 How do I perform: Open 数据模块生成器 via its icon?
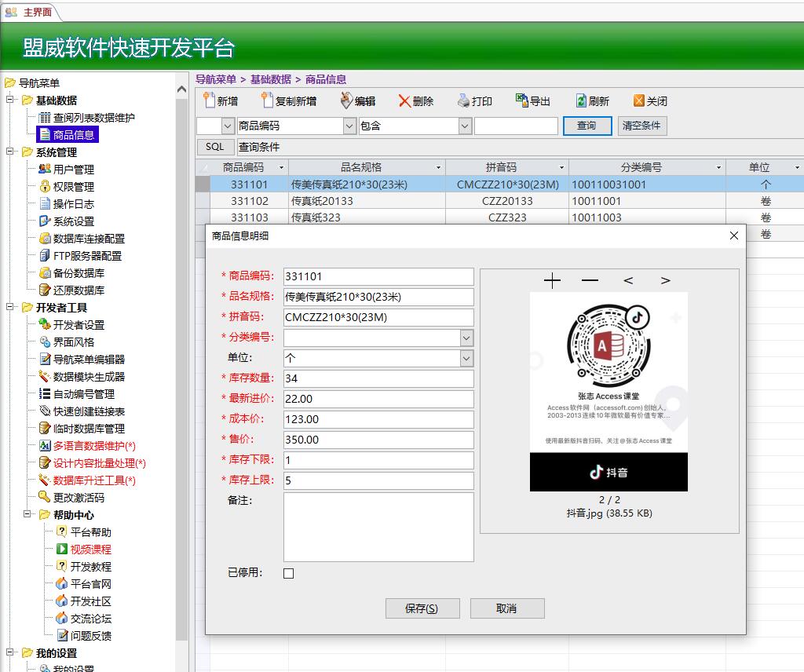pos(45,376)
